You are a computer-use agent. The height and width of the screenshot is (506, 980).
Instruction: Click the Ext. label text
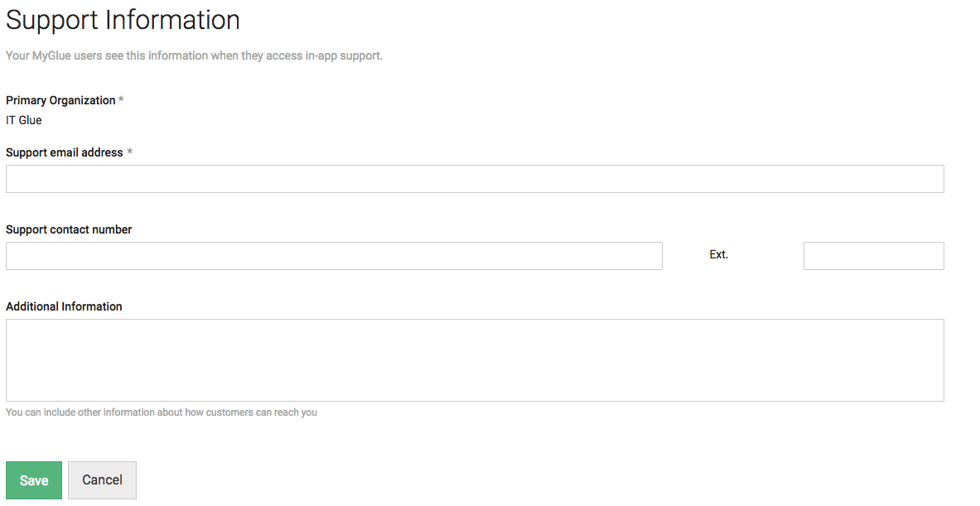(x=718, y=255)
